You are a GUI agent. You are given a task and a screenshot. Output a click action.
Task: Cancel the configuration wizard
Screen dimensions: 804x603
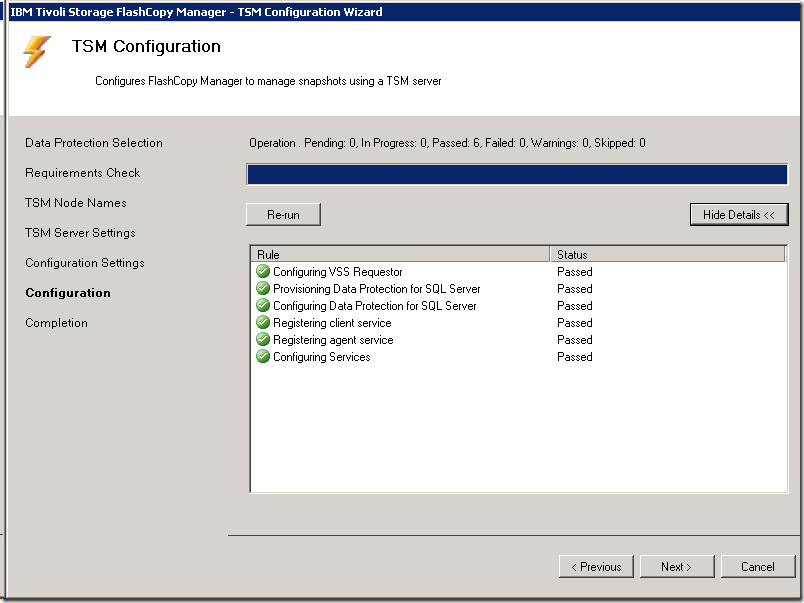tap(757, 567)
